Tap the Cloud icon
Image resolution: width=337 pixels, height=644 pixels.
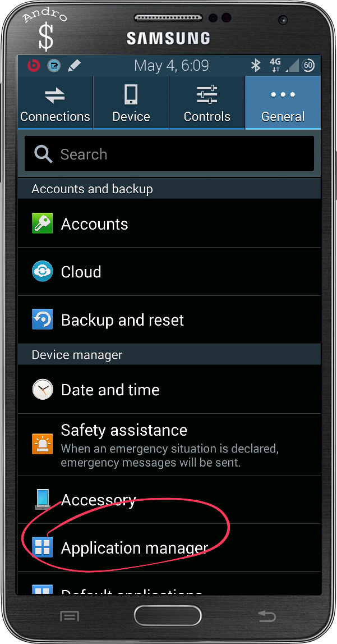pos(42,272)
